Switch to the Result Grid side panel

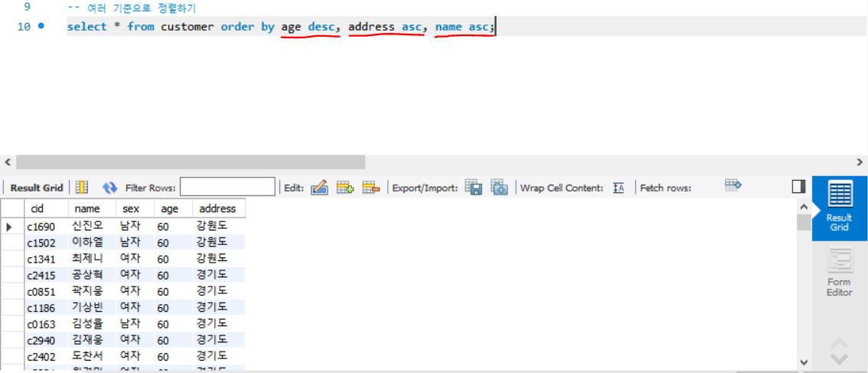839,209
